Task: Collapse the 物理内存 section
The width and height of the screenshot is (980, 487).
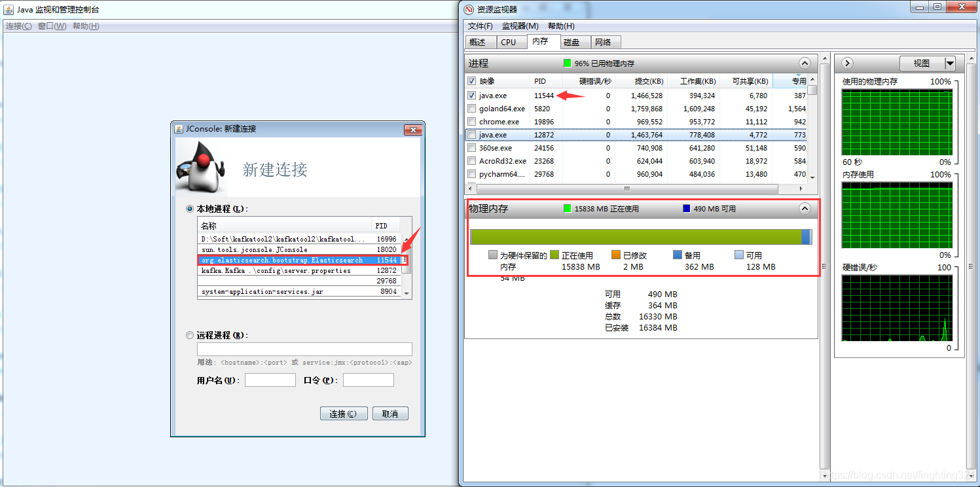Action: pos(805,209)
